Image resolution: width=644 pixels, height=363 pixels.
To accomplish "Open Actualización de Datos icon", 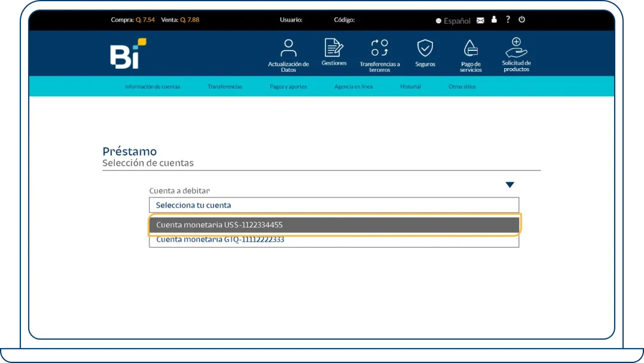I will [x=288, y=49].
